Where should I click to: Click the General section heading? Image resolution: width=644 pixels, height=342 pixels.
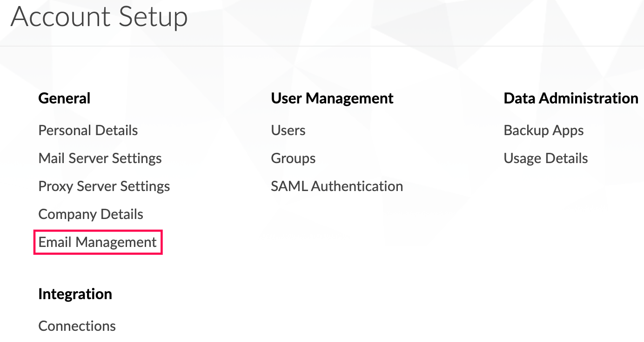(64, 98)
